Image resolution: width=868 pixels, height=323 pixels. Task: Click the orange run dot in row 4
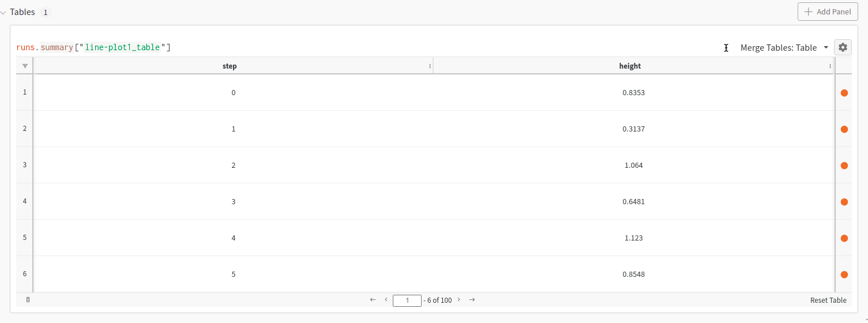pos(844,202)
